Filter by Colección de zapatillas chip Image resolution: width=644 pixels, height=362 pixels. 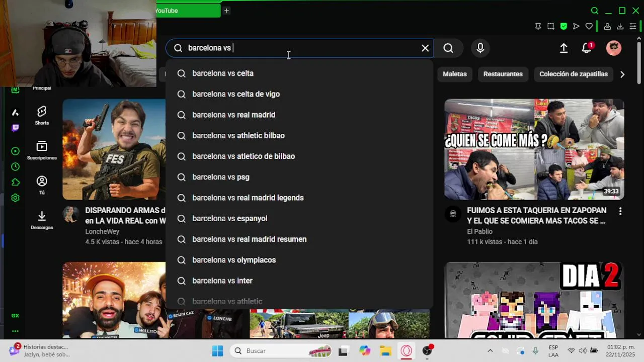click(574, 74)
